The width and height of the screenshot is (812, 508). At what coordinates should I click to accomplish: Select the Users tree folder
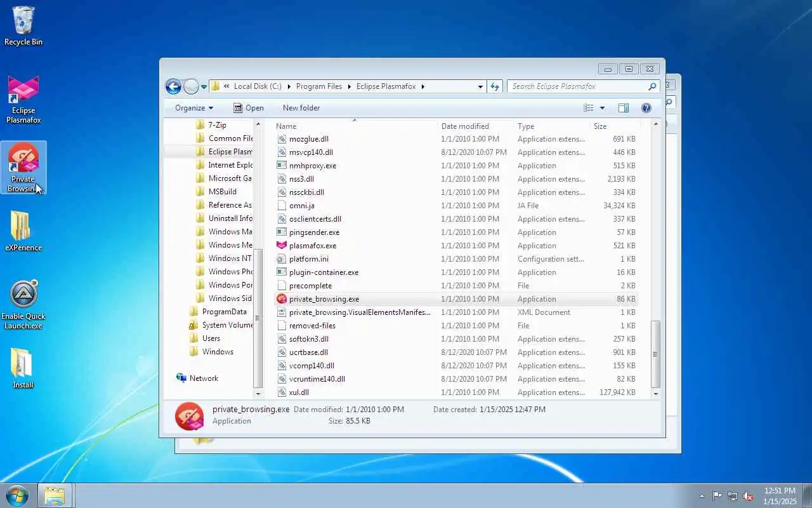pos(206,338)
